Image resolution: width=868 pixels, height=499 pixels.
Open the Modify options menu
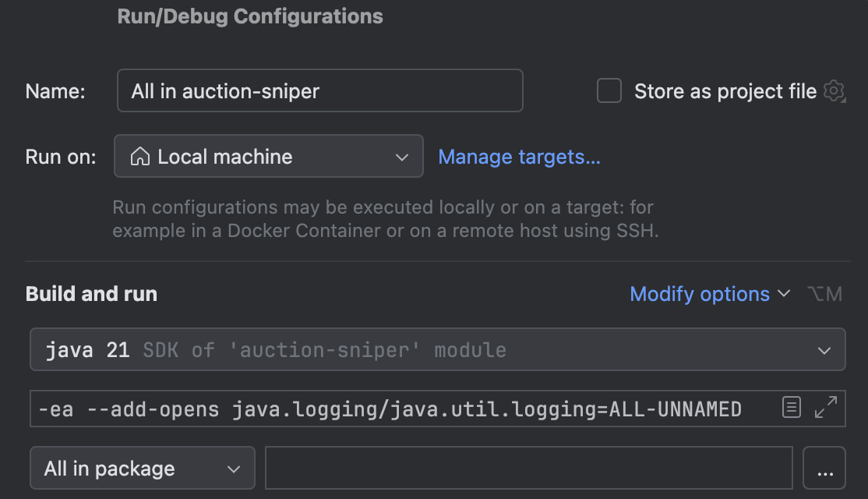point(710,294)
